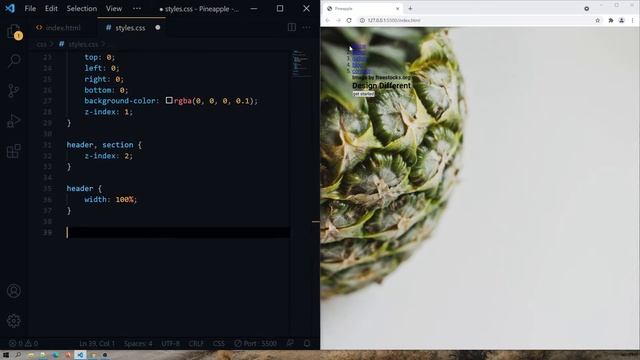The width and height of the screenshot is (640, 360).
Task: Click circular icon in browser title bar
Action: pos(587,9)
